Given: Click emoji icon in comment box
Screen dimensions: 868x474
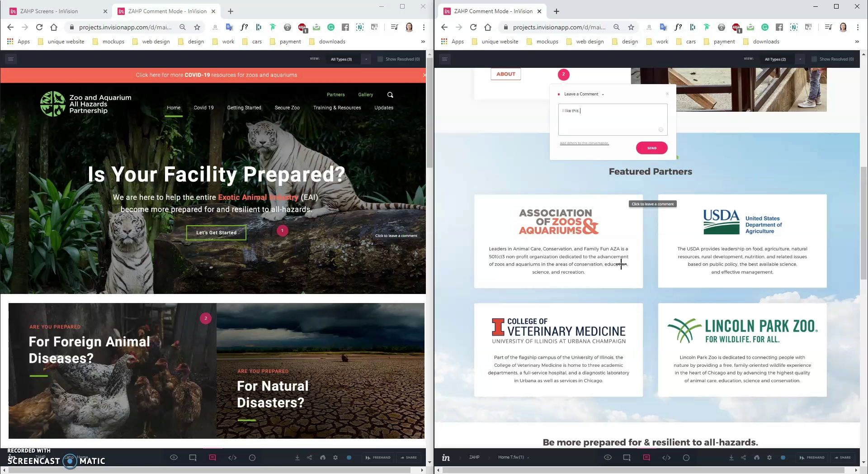Looking at the screenshot, I should (x=660, y=130).
